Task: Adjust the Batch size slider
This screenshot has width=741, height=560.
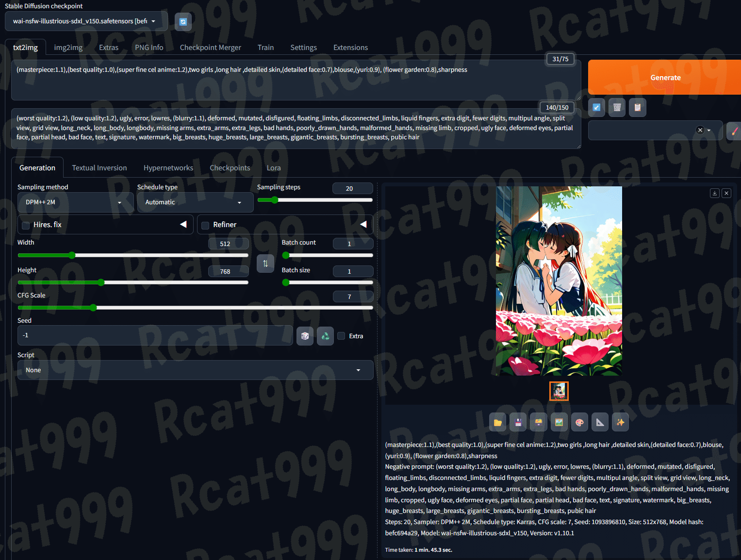Action: pos(328,282)
